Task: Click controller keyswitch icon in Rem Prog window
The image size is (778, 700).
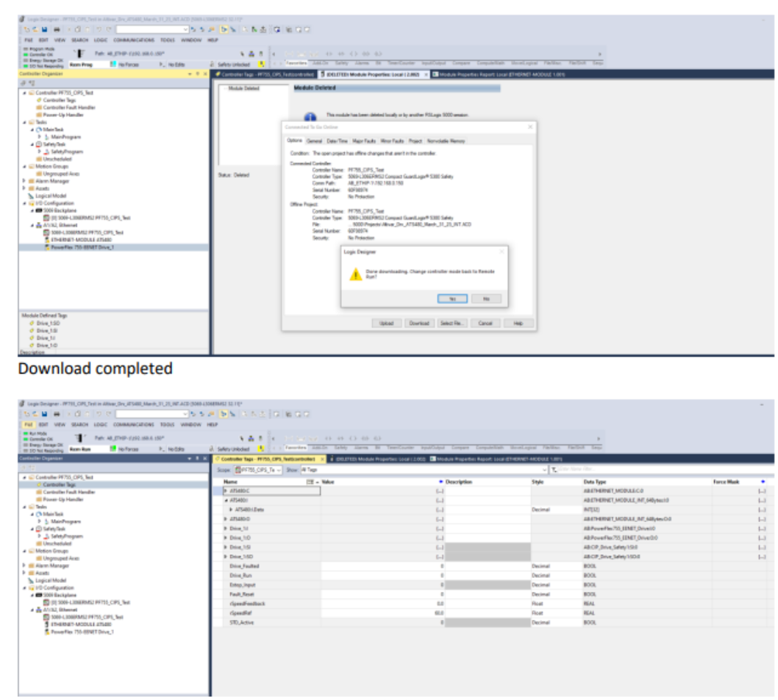Action: (79, 54)
